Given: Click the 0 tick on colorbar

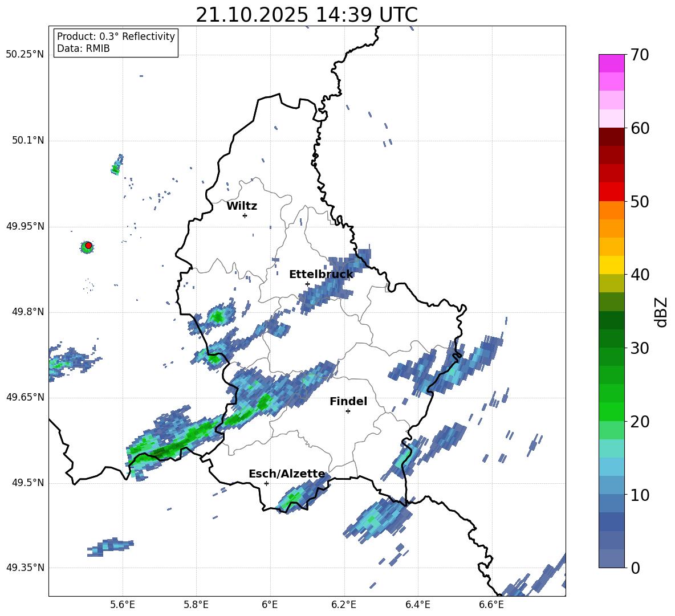Looking at the screenshot, I should click(635, 568).
